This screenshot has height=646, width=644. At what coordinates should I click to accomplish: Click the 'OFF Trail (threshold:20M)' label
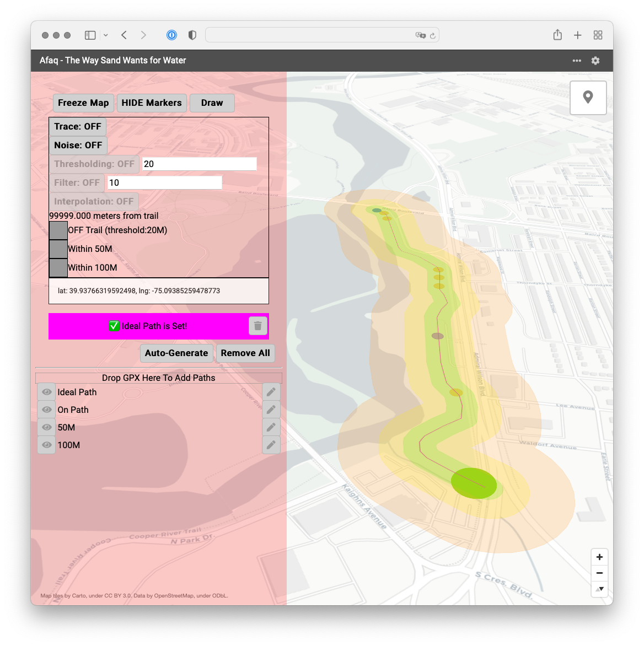(117, 230)
